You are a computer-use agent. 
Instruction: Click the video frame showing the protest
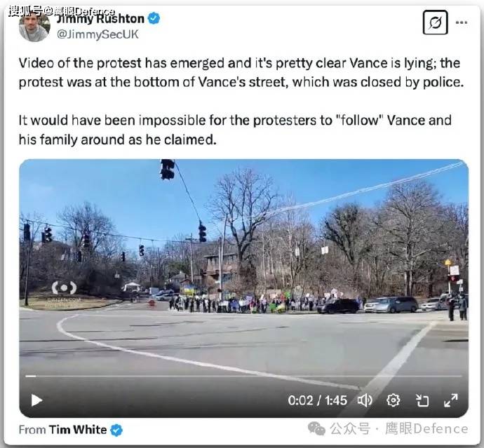(x=243, y=265)
